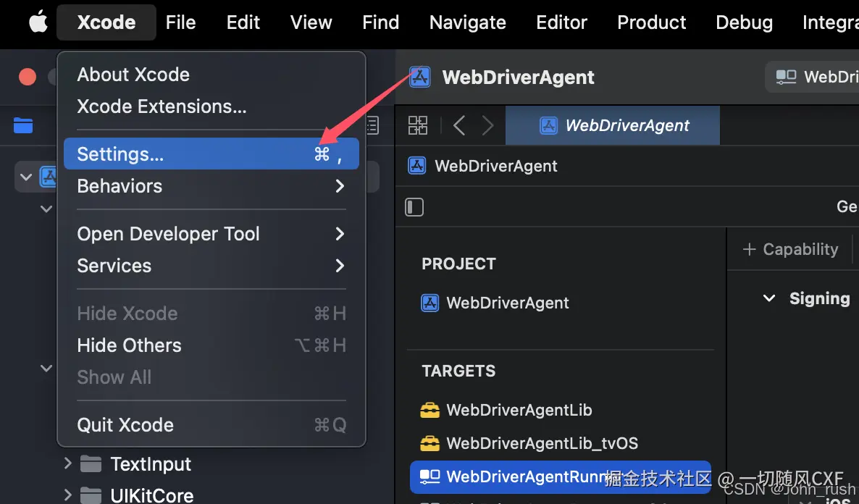
Task: Collapse the Signing section
Action: 769,298
